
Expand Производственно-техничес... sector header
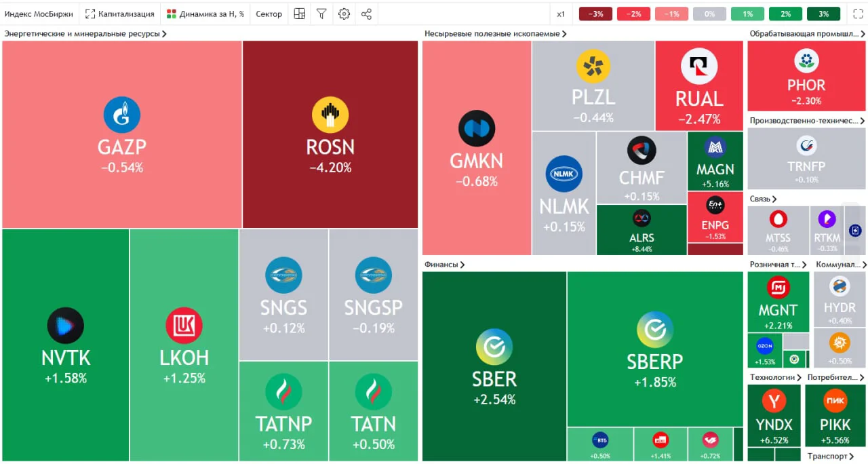807,121
